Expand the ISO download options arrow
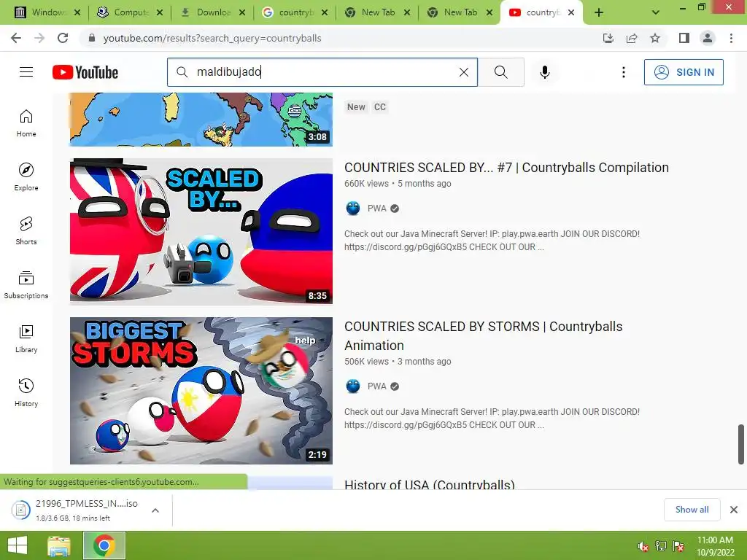The height and width of the screenshot is (560, 747). [x=155, y=510]
